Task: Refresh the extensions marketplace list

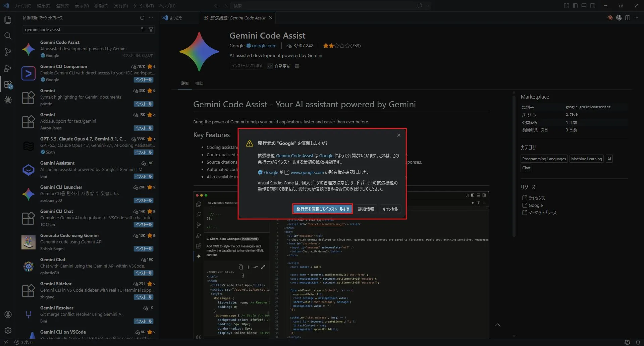Action: click(x=142, y=18)
